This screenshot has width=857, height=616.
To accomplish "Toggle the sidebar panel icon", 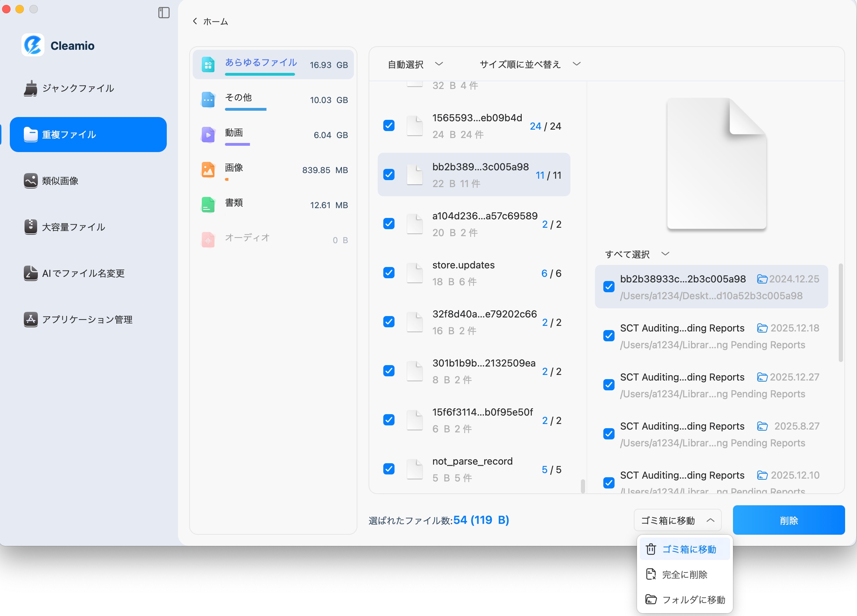I will tap(164, 13).
